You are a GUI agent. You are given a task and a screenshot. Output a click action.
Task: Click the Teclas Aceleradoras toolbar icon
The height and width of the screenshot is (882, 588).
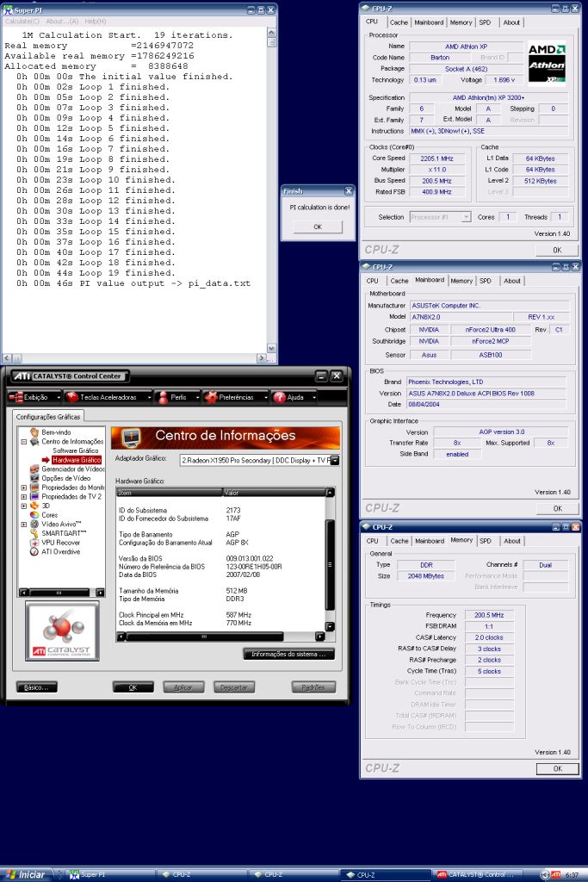[72, 397]
